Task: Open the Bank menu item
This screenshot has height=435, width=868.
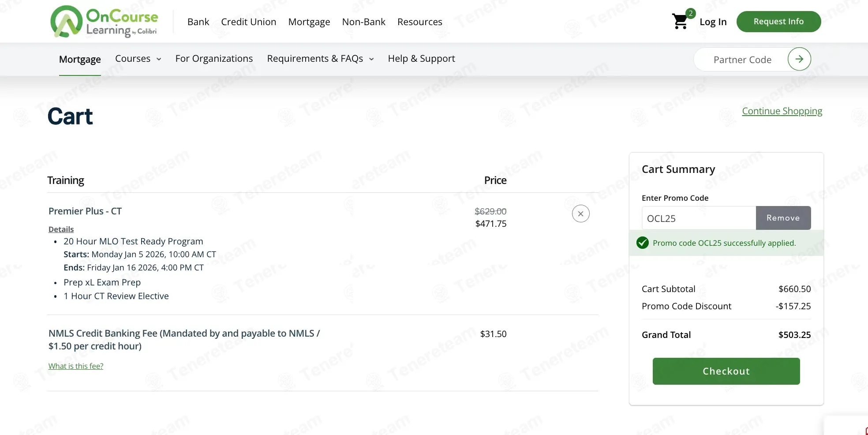Action: (x=198, y=22)
